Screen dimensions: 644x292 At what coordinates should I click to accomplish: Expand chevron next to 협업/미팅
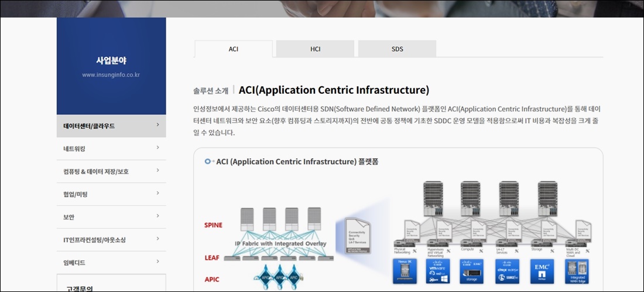click(x=157, y=193)
